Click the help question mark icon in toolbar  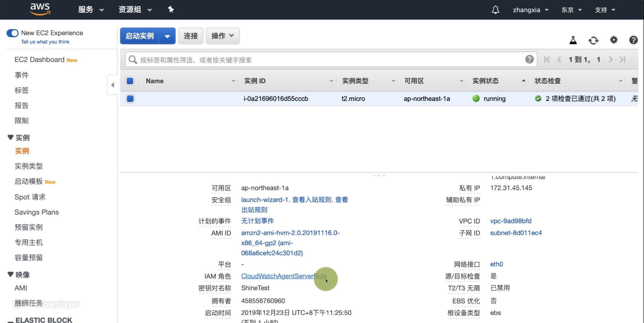633,40
